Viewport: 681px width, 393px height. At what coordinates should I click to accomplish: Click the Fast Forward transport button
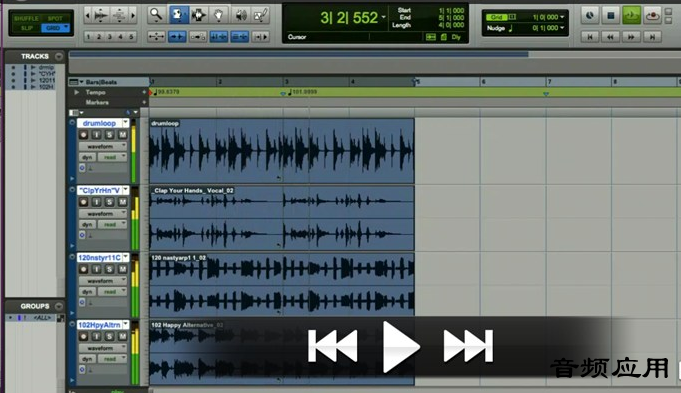(x=631, y=37)
